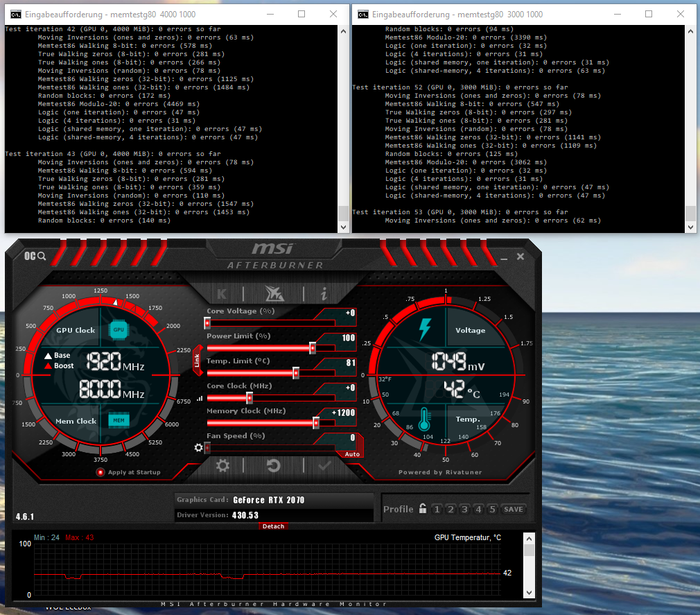Image resolution: width=700 pixels, height=615 pixels.
Task: Select profile slot 2
Action: click(x=451, y=509)
